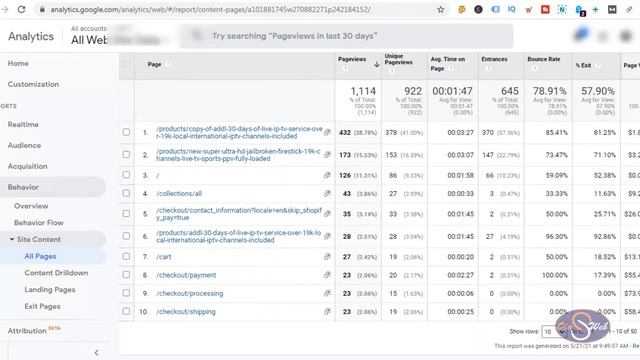The height and width of the screenshot is (360, 640).
Task: Click the dark circle extension icon
Action: point(478,9)
